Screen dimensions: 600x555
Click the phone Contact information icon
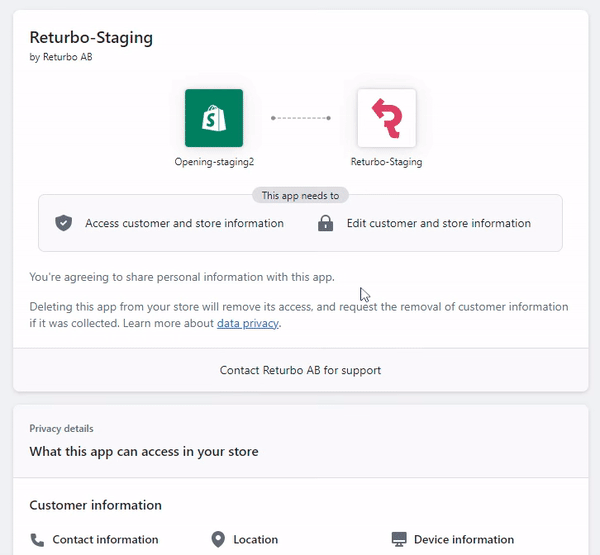37,540
